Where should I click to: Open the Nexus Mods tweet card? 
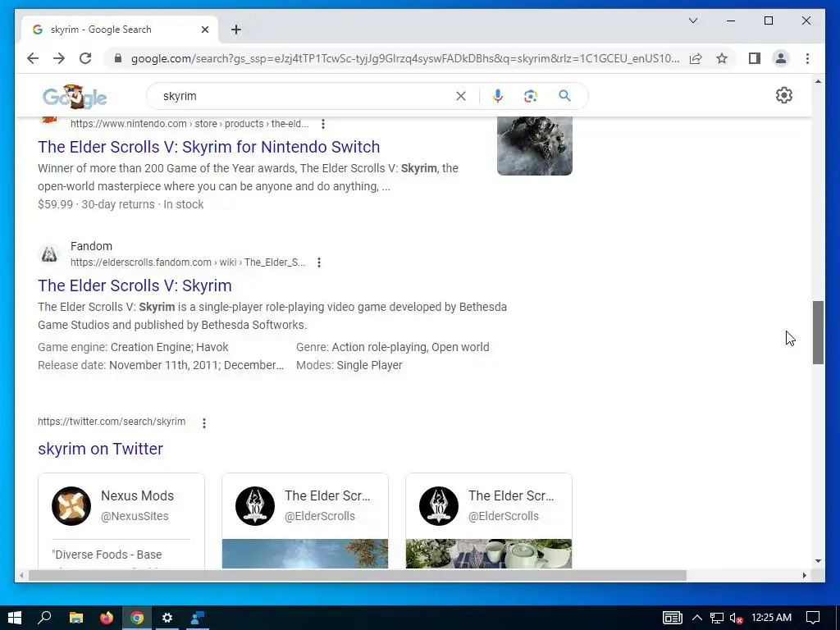121,521
